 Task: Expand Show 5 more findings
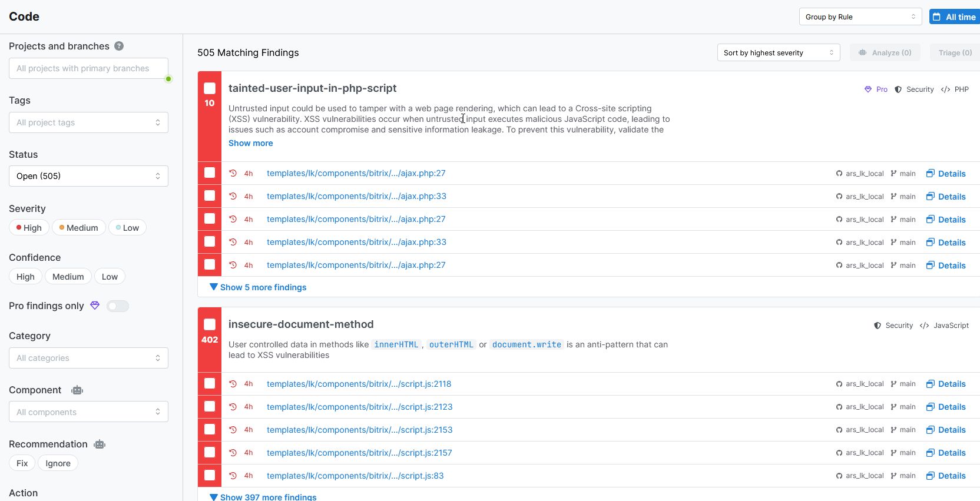tap(258, 287)
